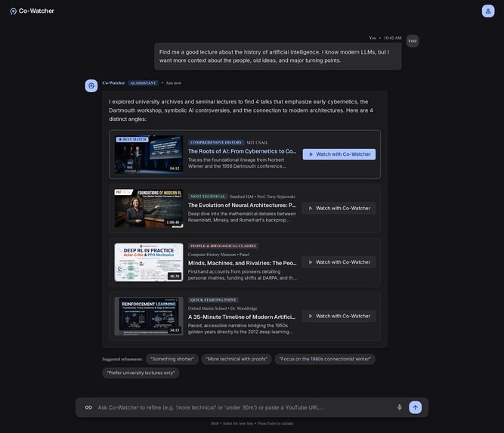Click title 'The Evolution of Neural Architectures'
The width and height of the screenshot is (504, 433).
click(x=242, y=205)
